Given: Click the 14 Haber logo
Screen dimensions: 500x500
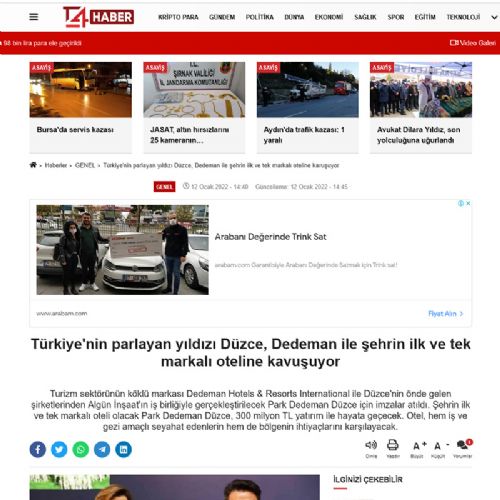Looking at the screenshot, I should [x=98, y=17].
